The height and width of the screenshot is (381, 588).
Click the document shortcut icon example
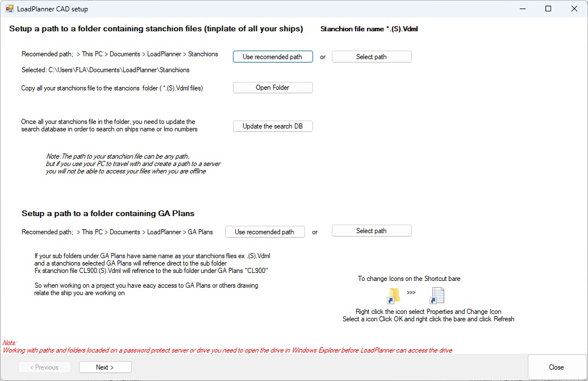[437, 296]
